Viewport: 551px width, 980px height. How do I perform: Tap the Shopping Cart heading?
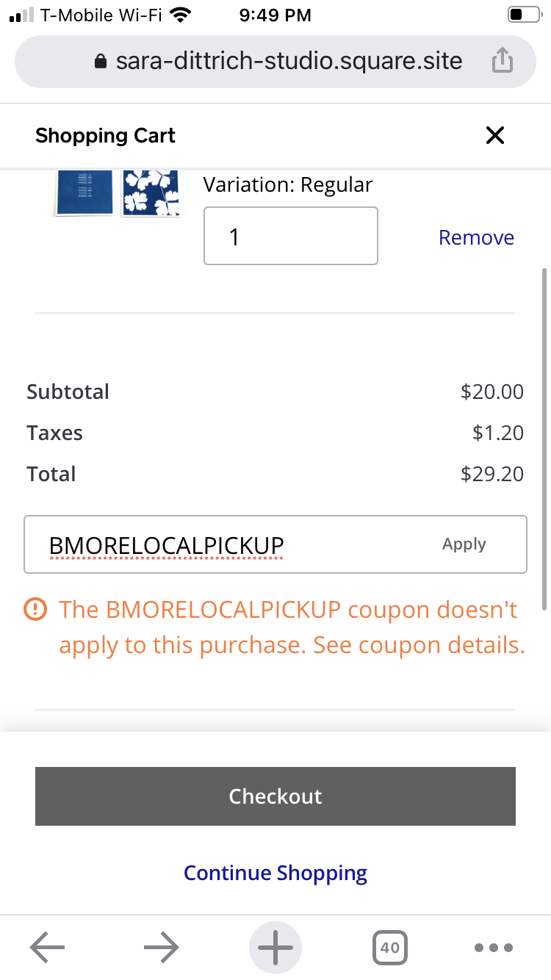105,135
